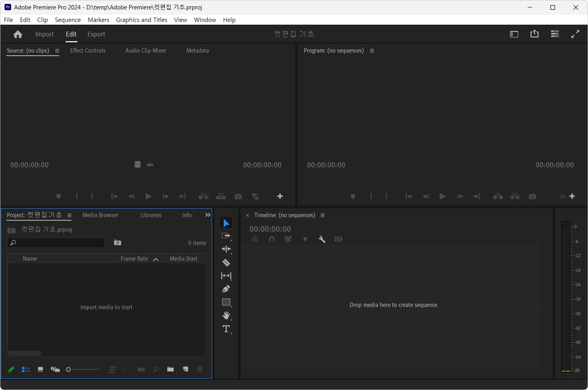Click Drag Video Only filmstrip icon

(138, 165)
